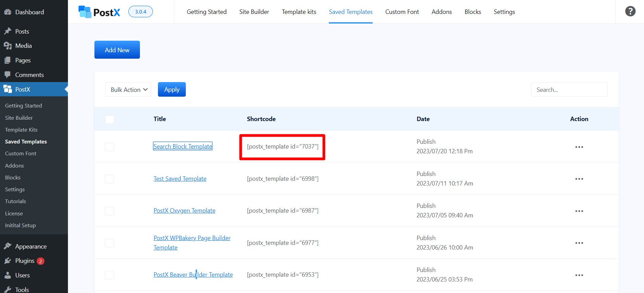Click the Pages icon in sidebar

pos(8,60)
